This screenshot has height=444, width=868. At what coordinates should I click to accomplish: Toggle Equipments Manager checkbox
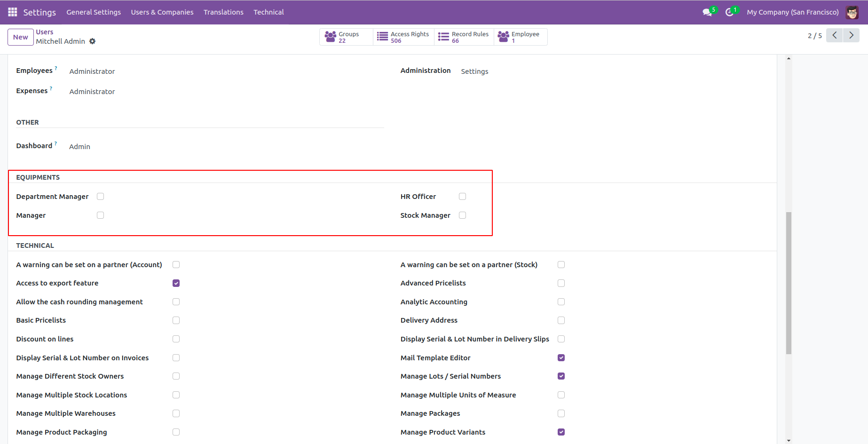coord(100,215)
